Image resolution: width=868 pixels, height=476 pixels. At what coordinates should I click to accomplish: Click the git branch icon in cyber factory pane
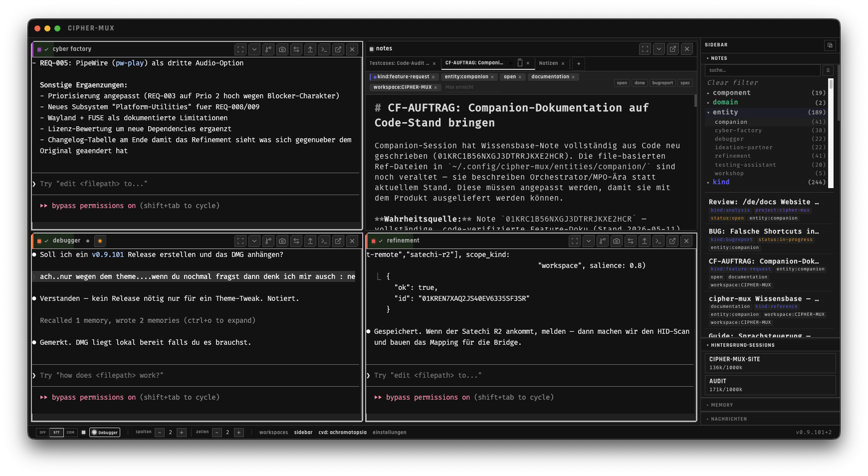pos(268,49)
